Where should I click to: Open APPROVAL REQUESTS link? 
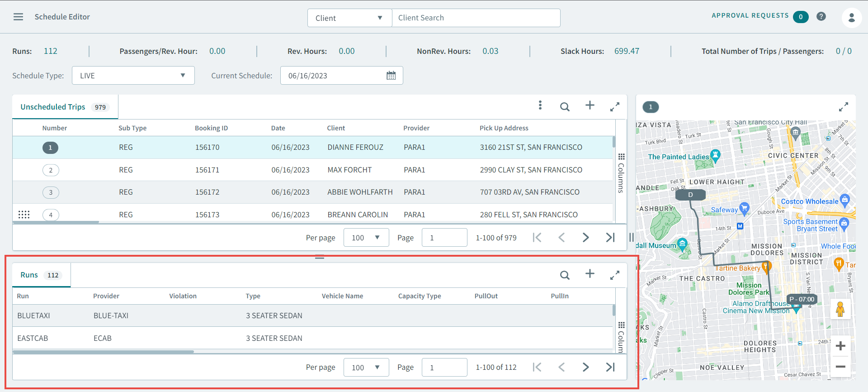(x=750, y=15)
